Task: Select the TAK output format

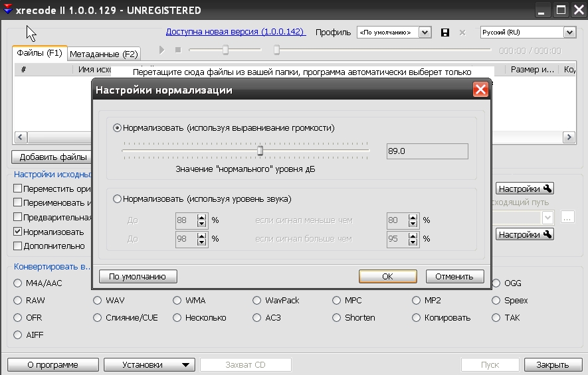Action: pyautogui.click(x=496, y=317)
